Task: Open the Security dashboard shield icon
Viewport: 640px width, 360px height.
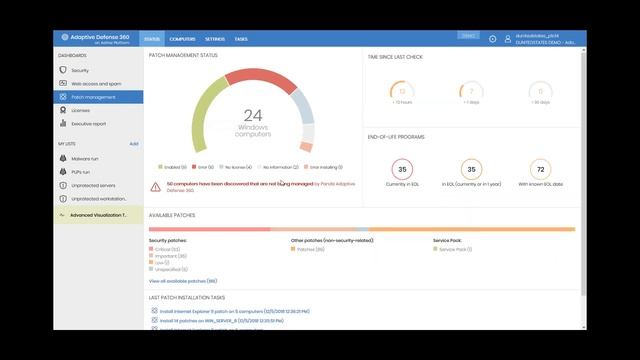Action: (63, 70)
